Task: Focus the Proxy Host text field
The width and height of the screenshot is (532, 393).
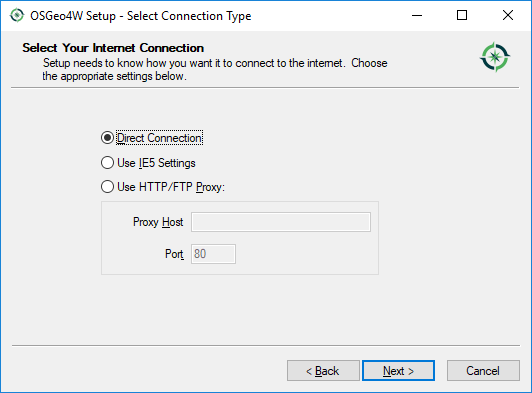Action: point(281,222)
